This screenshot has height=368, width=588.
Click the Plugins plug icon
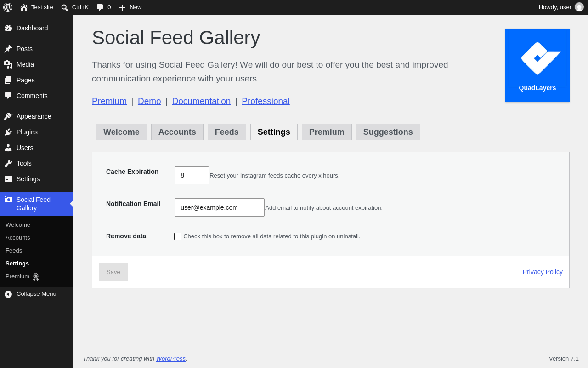click(x=8, y=132)
